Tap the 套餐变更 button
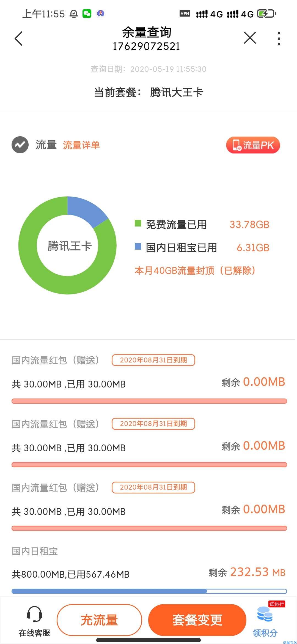Screen dimensions: 297x644 click(197, 620)
